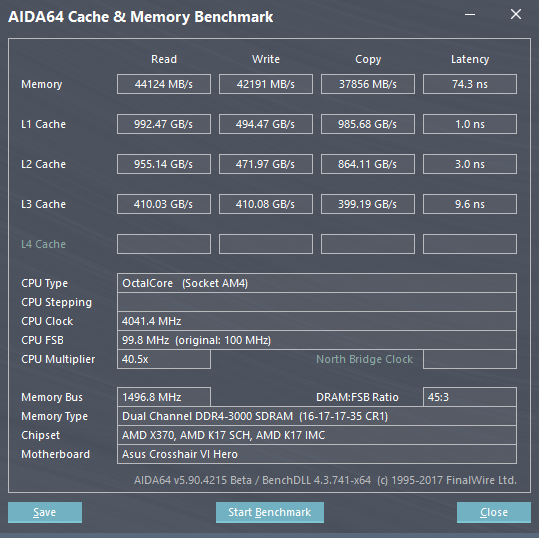Minimize the AIDA64 benchmark window
Screen dimensions: 539x538
[470, 14]
